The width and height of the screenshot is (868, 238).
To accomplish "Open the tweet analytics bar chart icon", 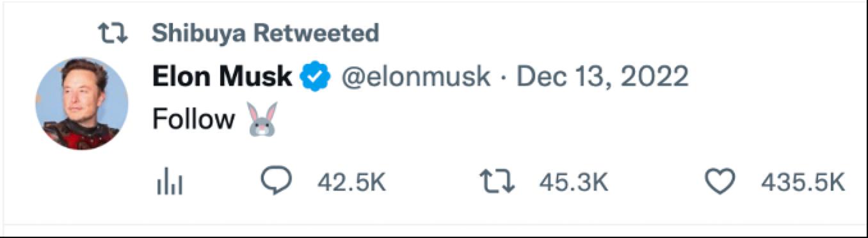I will point(170,184).
